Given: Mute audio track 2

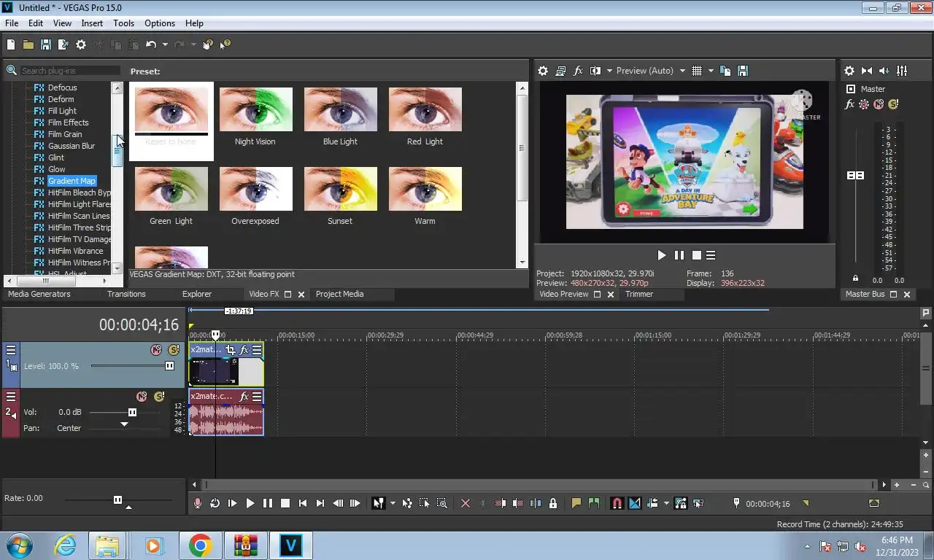Looking at the screenshot, I should 142,397.
